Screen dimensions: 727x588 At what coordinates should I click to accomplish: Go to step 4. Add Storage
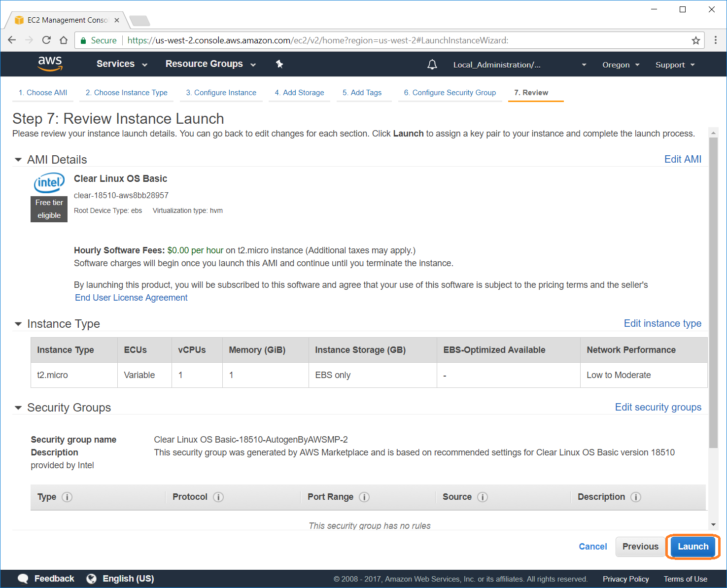pos(300,93)
